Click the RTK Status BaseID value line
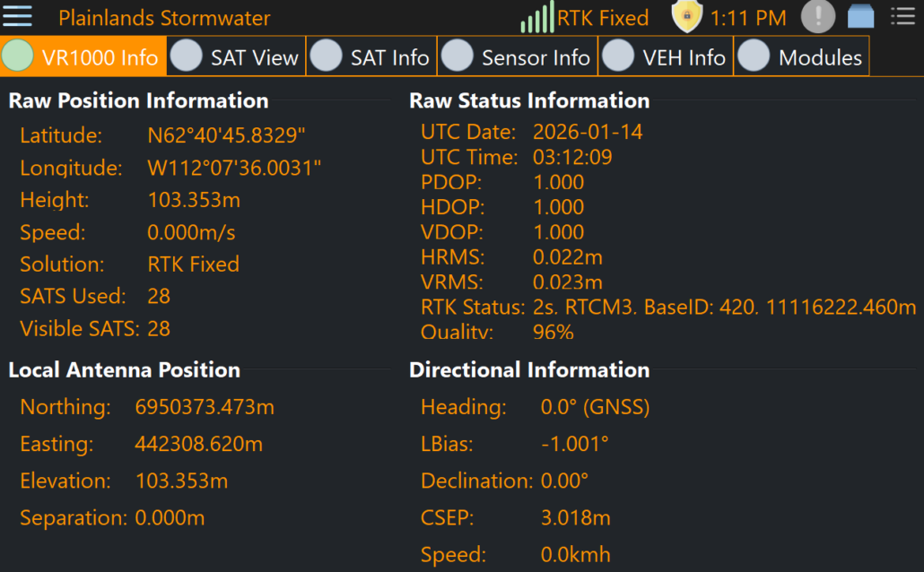Image resolution: width=924 pixels, height=572 pixels. click(x=724, y=308)
